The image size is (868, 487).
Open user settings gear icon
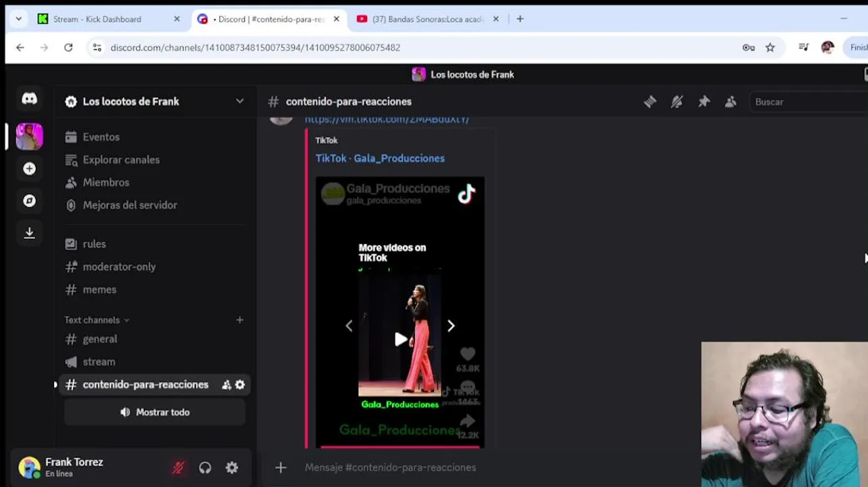point(232,467)
